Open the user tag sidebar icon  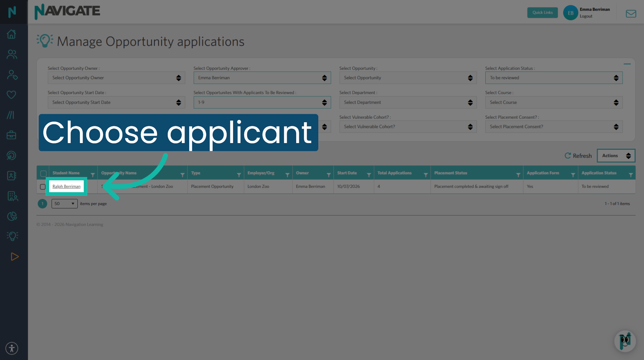pyautogui.click(x=12, y=75)
